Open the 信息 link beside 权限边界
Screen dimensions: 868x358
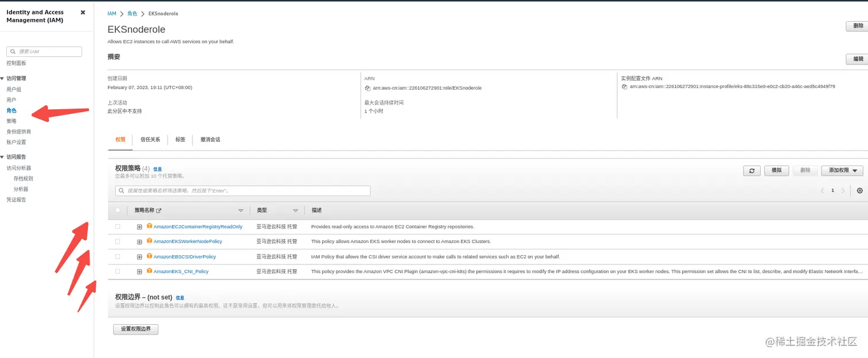tap(180, 298)
